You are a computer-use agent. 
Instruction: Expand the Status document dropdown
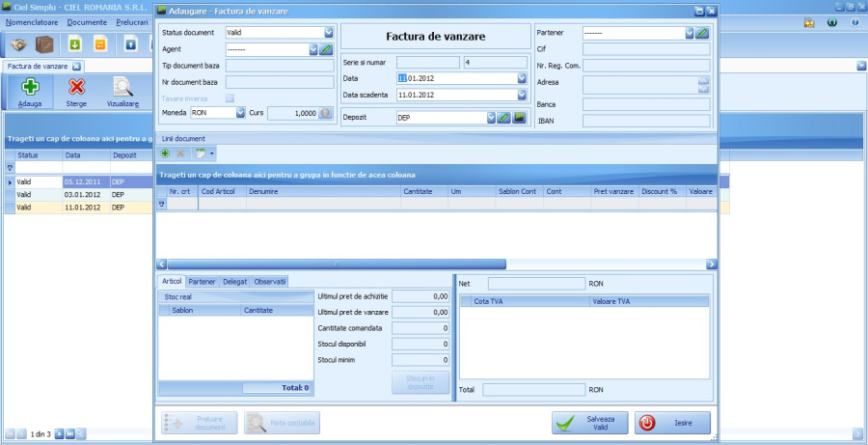329,33
